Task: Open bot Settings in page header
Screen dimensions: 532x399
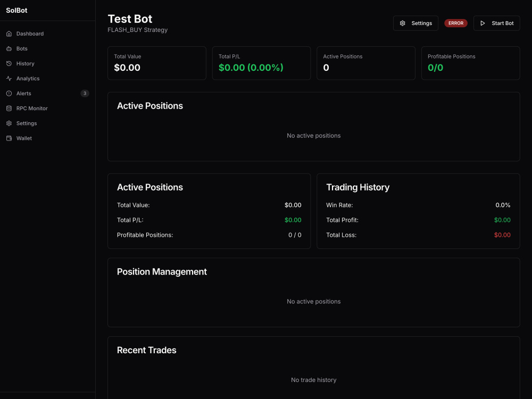Action: coord(415,23)
